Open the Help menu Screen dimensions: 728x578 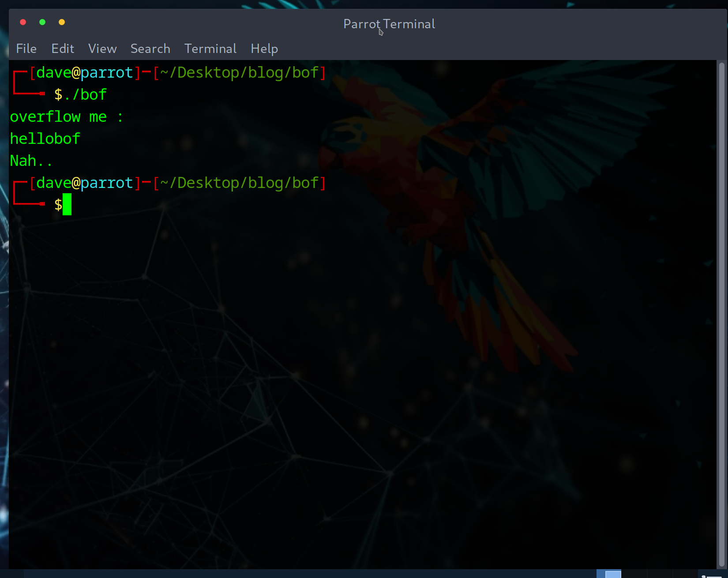tap(264, 49)
